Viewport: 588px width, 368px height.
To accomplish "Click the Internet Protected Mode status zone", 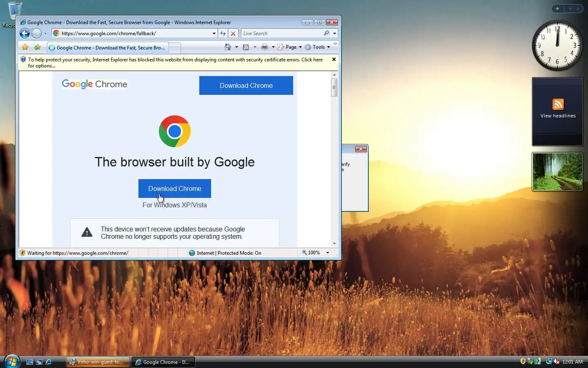I will 225,253.
